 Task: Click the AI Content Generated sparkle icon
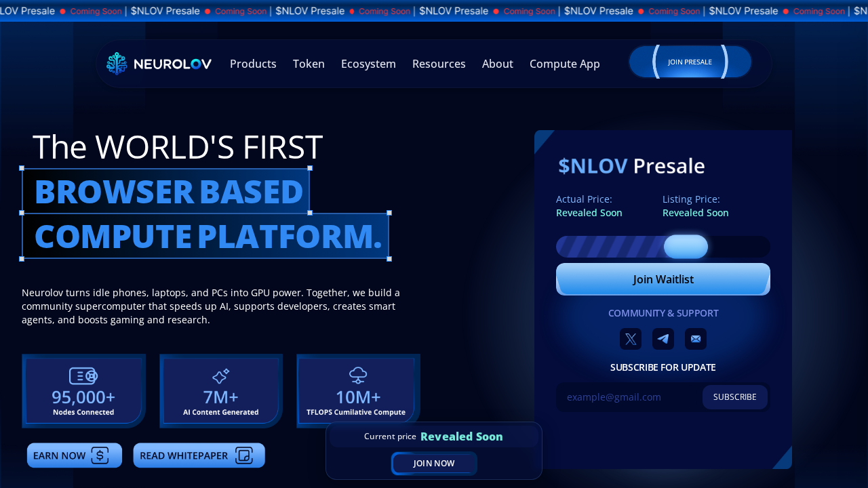point(221,375)
